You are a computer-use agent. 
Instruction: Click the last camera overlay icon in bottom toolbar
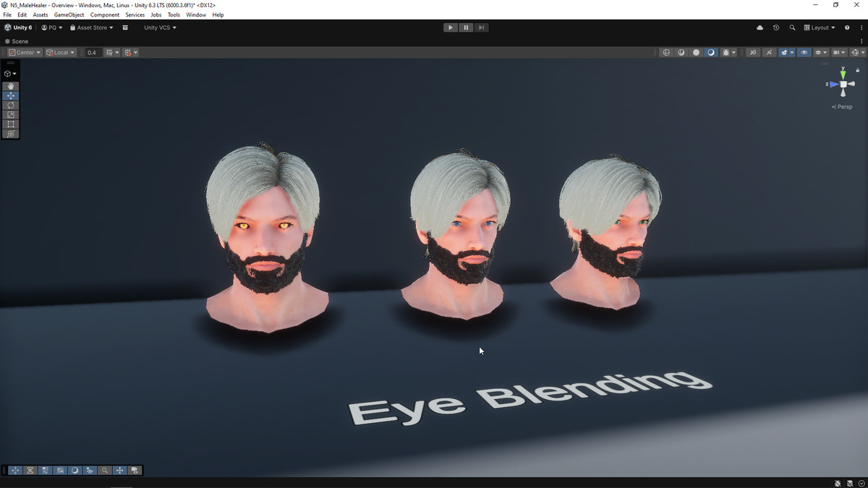(135, 470)
